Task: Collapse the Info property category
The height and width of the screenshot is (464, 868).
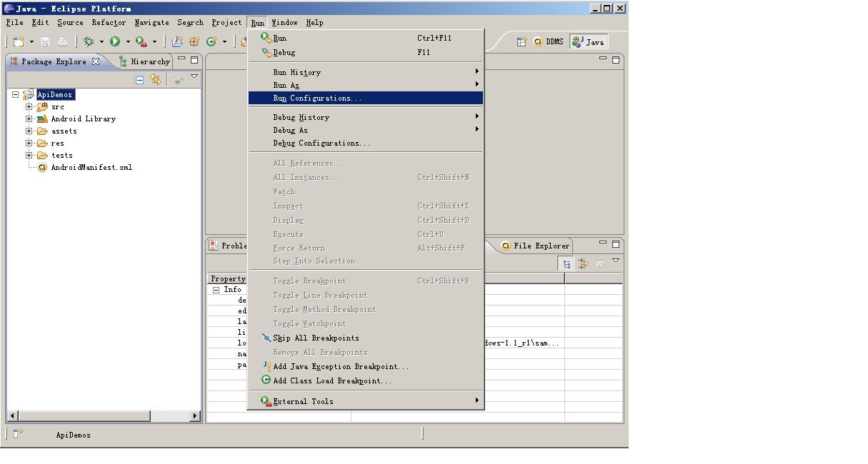Action: (216, 290)
